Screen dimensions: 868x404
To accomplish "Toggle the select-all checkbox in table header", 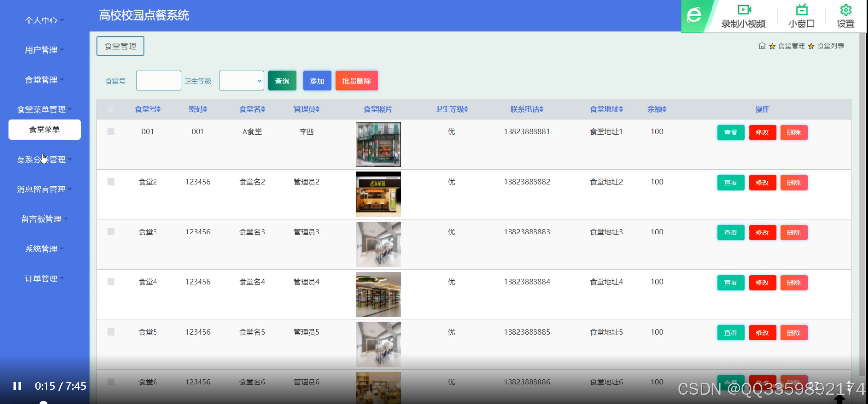I will 111,109.
